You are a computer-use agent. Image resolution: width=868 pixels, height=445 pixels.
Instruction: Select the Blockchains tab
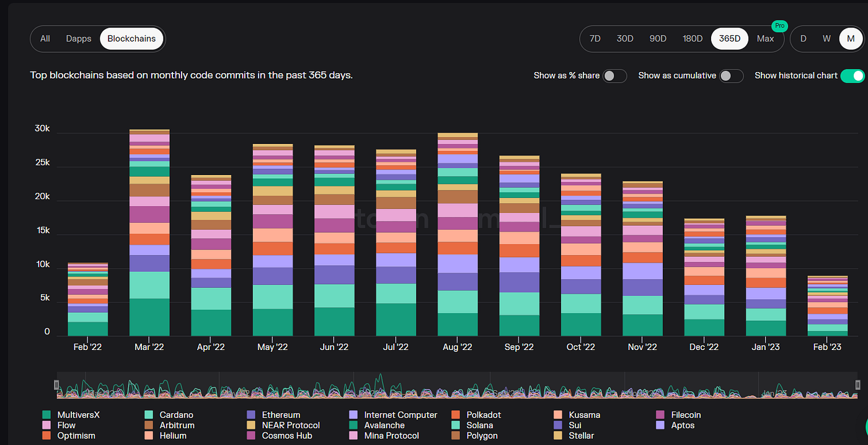(132, 38)
